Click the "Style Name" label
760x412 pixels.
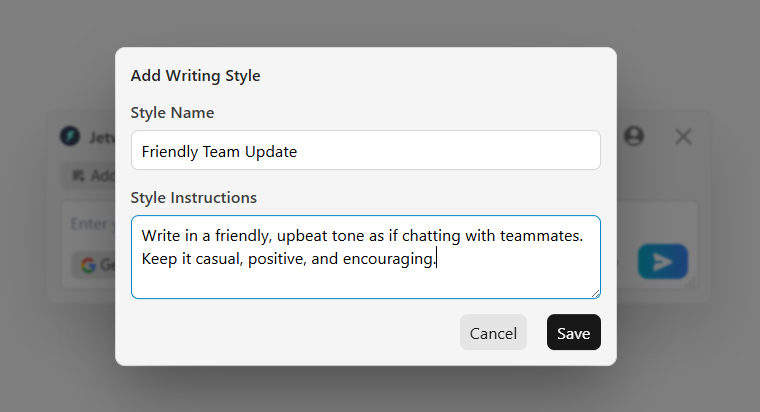172,113
